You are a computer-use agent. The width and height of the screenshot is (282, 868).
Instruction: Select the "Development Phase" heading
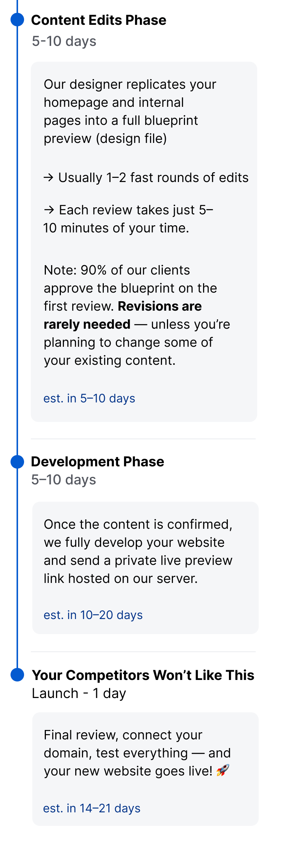pos(97,462)
